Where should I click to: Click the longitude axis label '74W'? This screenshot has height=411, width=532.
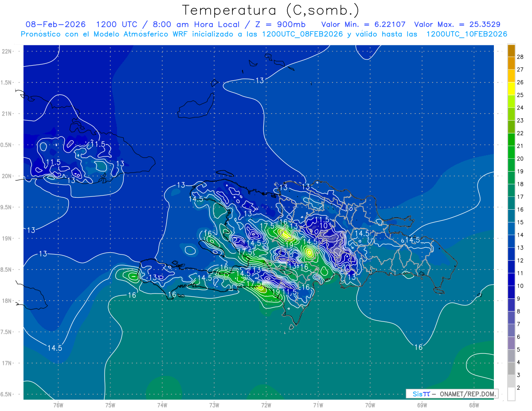162,405
